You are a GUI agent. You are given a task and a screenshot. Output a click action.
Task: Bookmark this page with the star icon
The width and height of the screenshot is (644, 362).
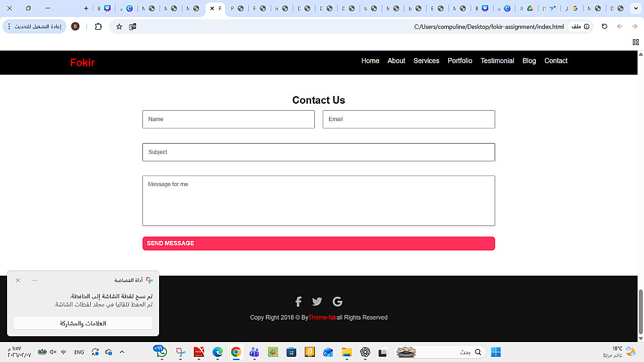[119, 26]
